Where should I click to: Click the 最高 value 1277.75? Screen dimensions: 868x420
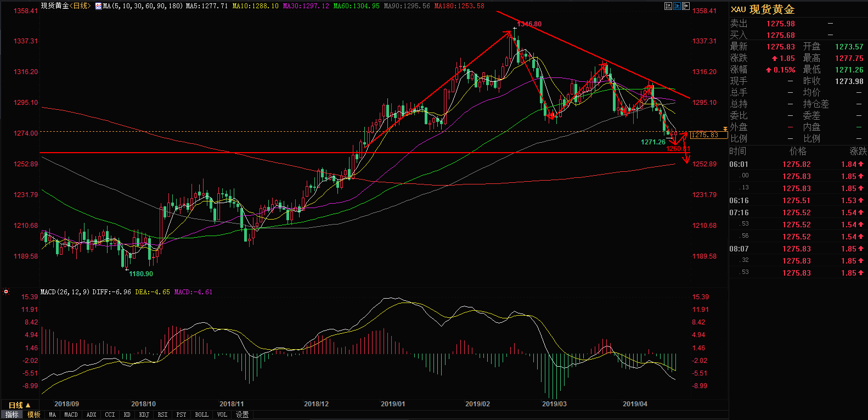849,58
